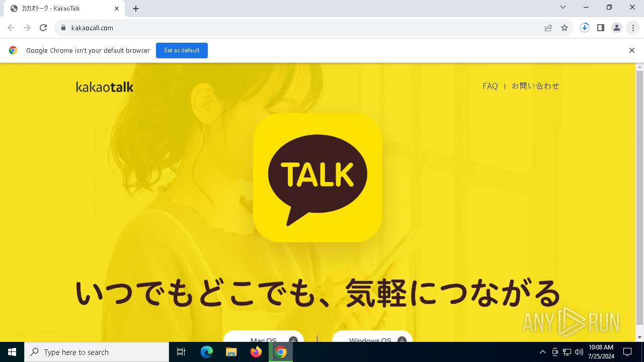
Task: Launch Firefox from the taskbar
Action: tap(256, 352)
